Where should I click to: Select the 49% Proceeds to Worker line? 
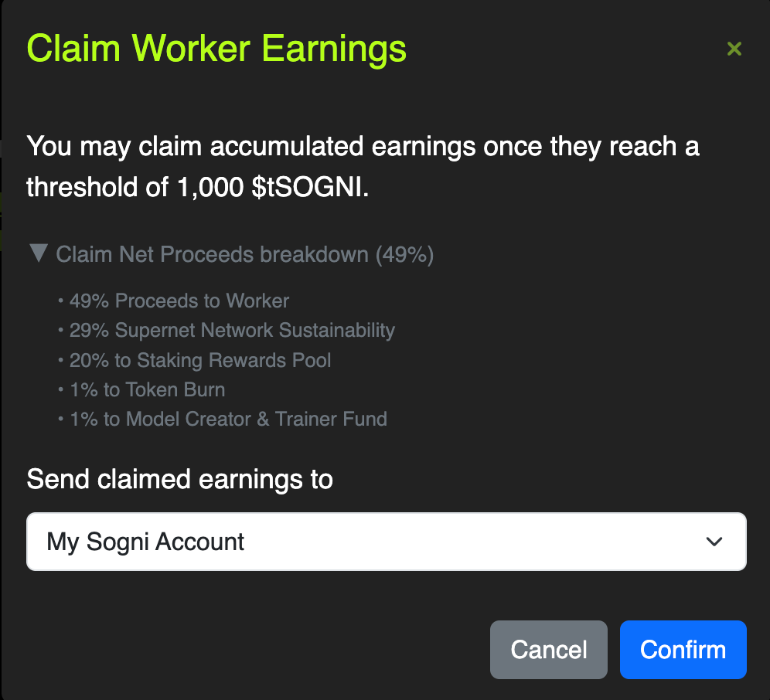coord(179,301)
